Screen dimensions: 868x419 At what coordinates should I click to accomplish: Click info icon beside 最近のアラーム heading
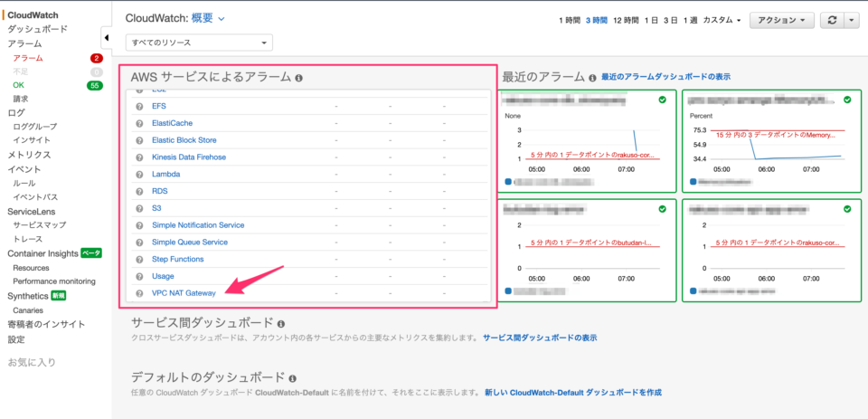click(592, 78)
